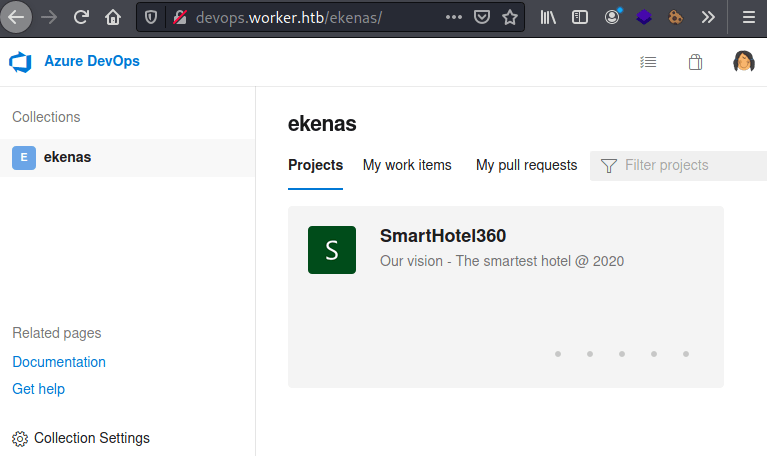Open the Documentation link
The image size is (767, 456).
pyautogui.click(x=59, y=362)
